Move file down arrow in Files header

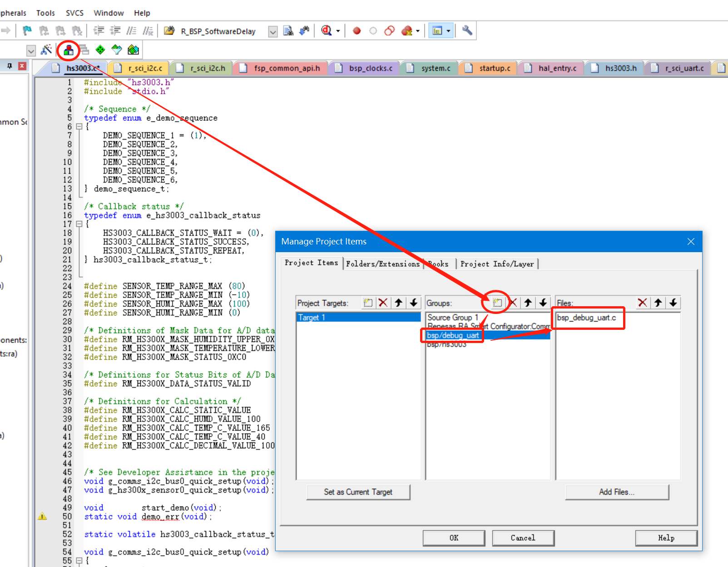674,303
